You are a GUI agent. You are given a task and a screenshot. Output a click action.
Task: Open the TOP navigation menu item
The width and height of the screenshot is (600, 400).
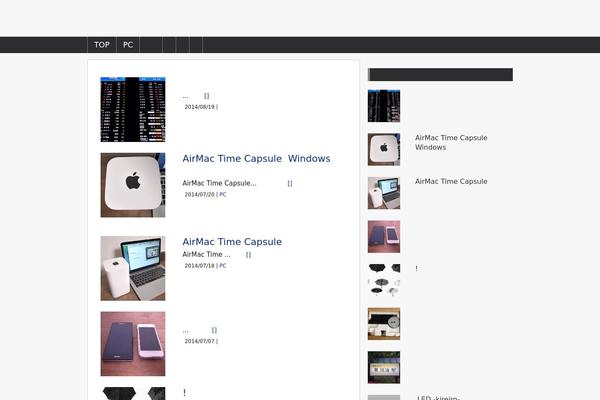point(102,45)
